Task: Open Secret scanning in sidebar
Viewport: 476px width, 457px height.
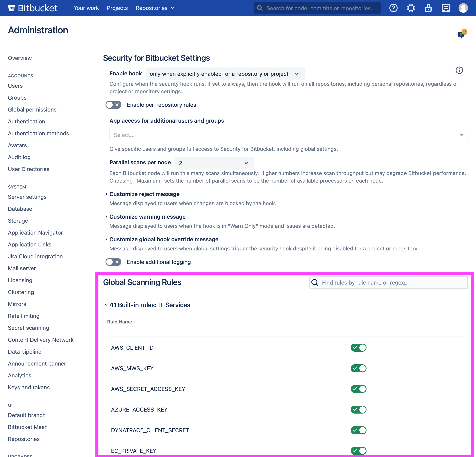Action: tap(28, 328)
